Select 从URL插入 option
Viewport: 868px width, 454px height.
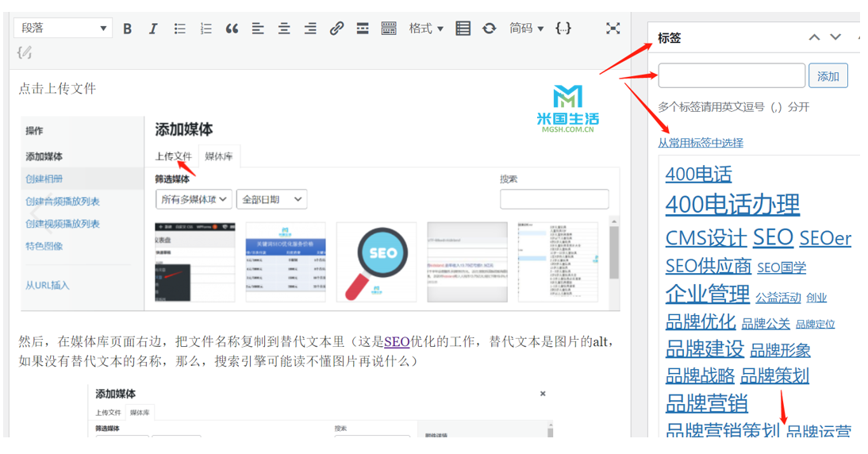[x=48, y=285]
